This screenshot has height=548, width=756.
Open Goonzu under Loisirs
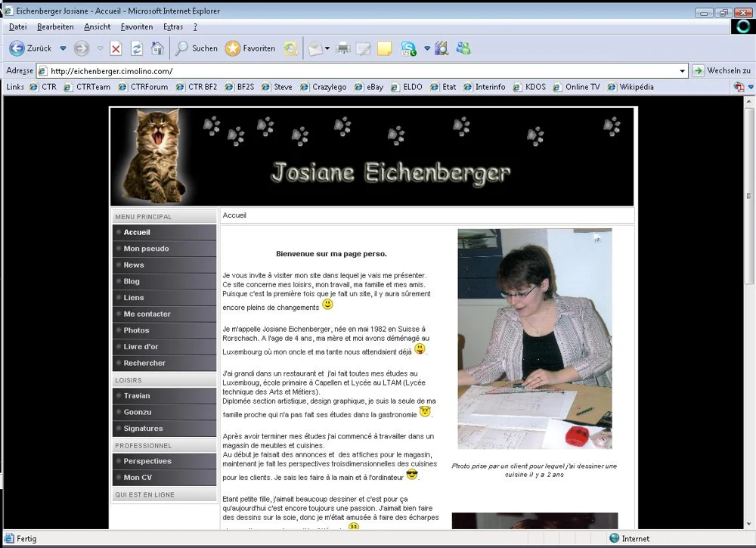(164, 412)
